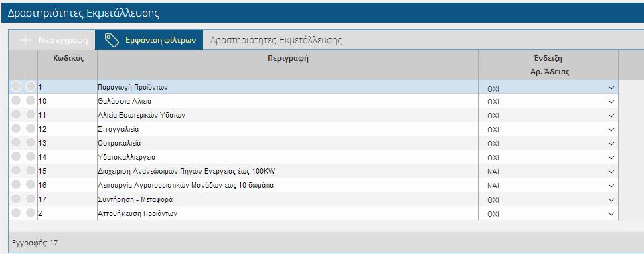Click first grey circle in Σπογγαλιεία row
Viewport: 644px width, 254px height.
pyautogui.click(x=16, y=128)
